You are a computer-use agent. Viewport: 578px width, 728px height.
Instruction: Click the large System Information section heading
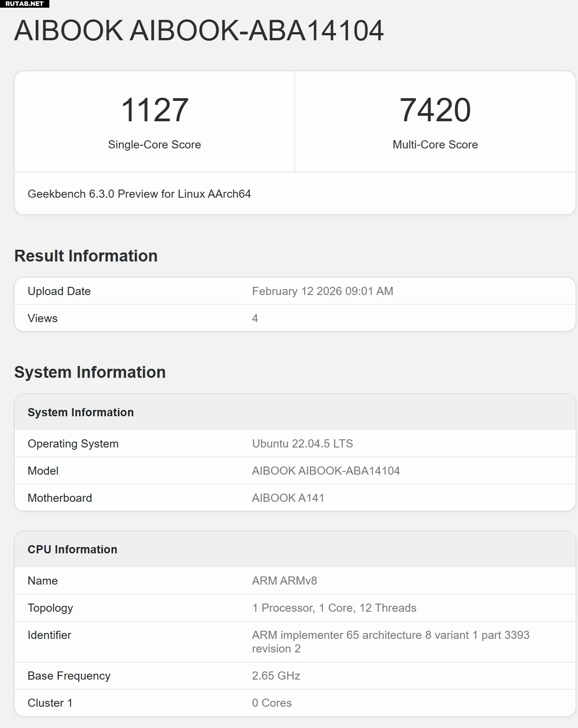pyautogui.click(x=90, y=372)
